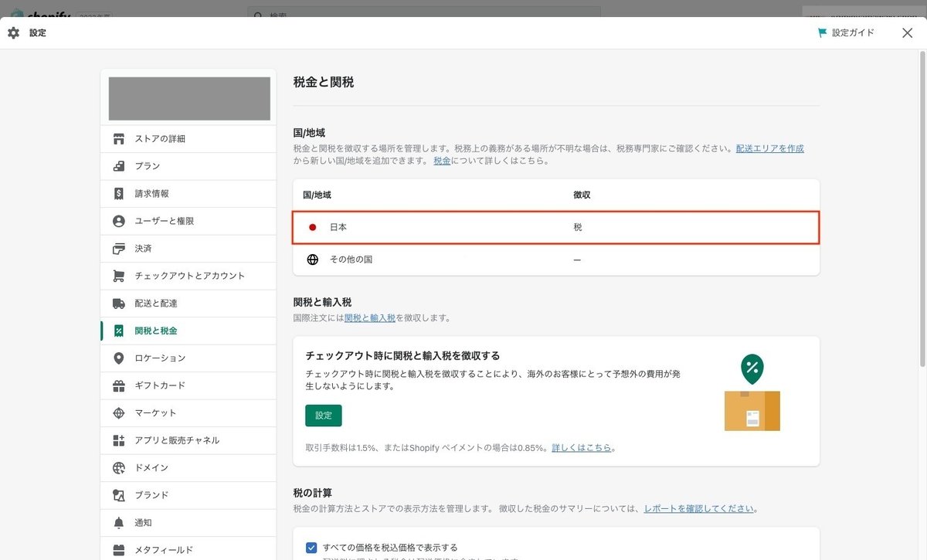This screenshot has height=560, width=927.
Task: Click the settings gear icon in header
Action: (x=13, y=33)
